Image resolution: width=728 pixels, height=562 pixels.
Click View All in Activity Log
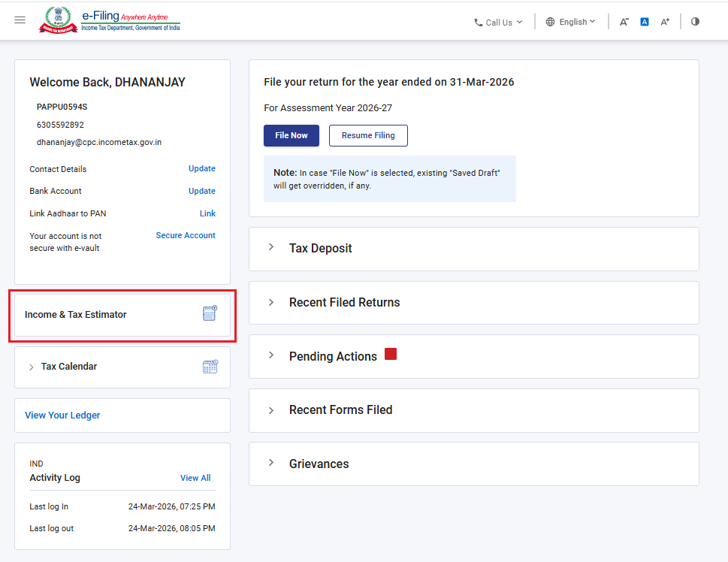(x=195, y=478)
